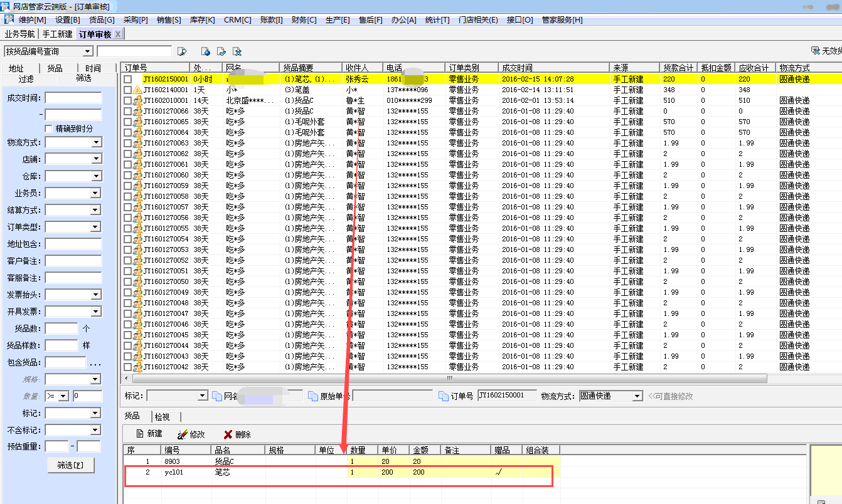Click 笔芯 goods row name cell
The height and width of the screenshot is (504, 842).
pyautogui.click(x=238, y=472)
